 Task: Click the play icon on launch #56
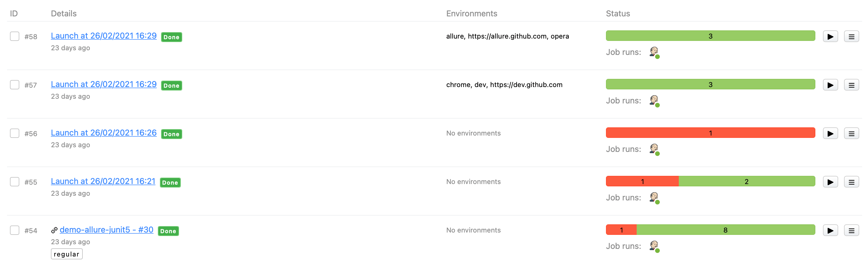pos(830,133)
